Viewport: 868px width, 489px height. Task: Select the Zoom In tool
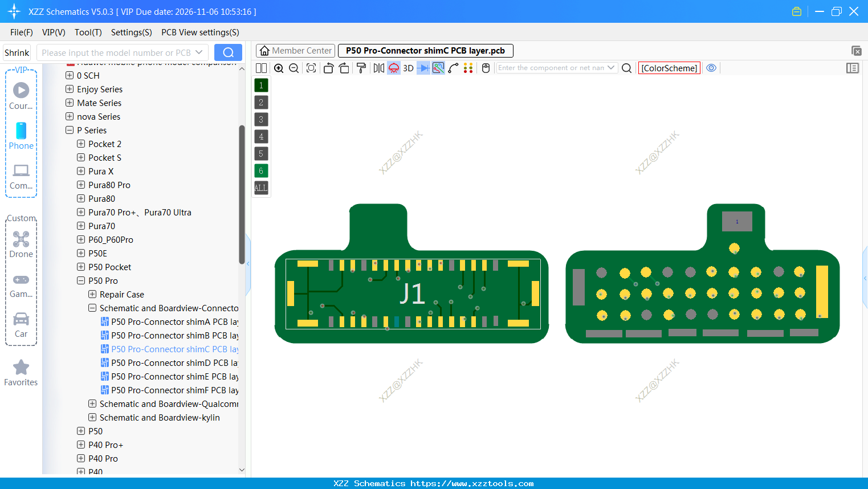coord(279,68)
